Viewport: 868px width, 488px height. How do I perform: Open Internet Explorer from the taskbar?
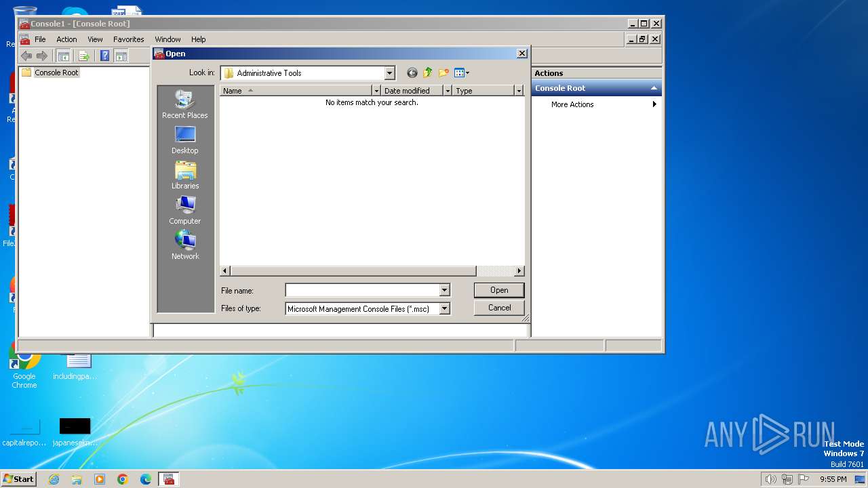54,479
